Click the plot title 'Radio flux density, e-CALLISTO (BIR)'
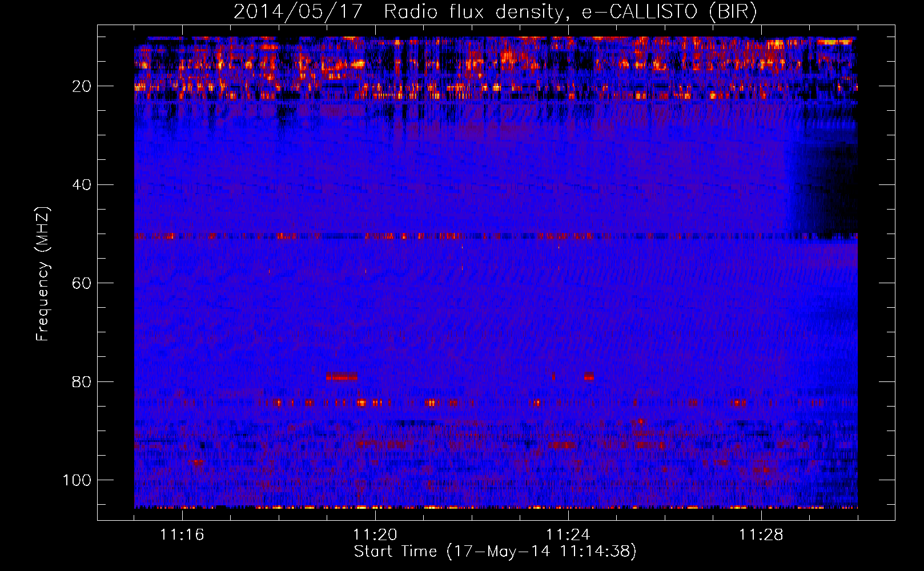This screenshot has width=924, height=571. [x=570, y=11]
